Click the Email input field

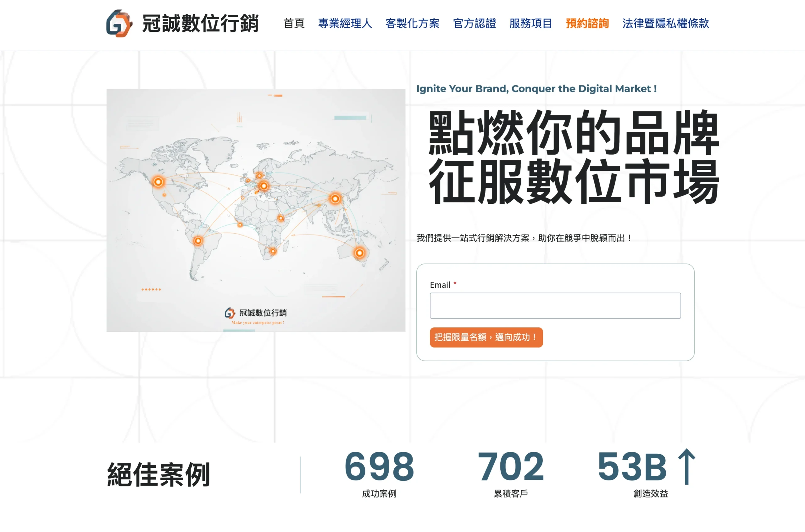pyautogui.click(x=555, y=305)
